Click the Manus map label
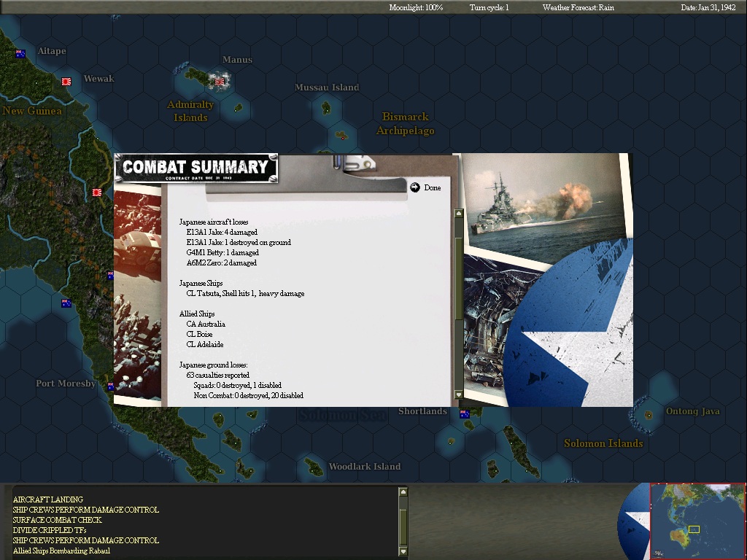 point(237,60)
